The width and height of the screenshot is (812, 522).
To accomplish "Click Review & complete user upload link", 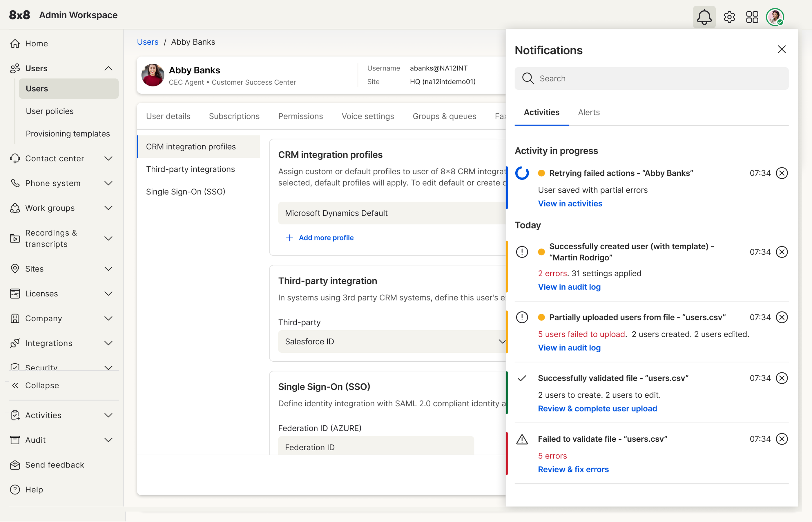I will (597, 408).
